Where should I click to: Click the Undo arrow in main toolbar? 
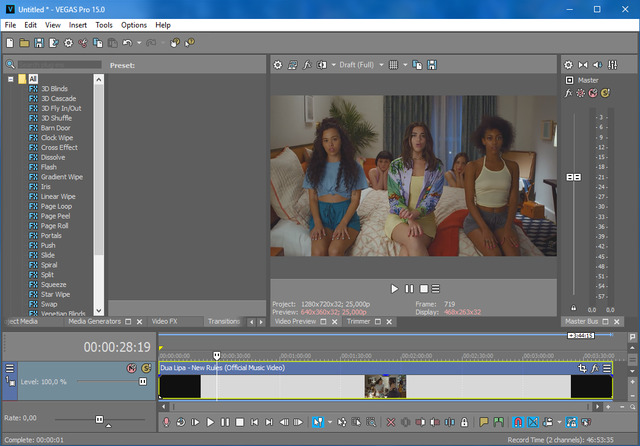pyautogui.click(x=127, y=43)
